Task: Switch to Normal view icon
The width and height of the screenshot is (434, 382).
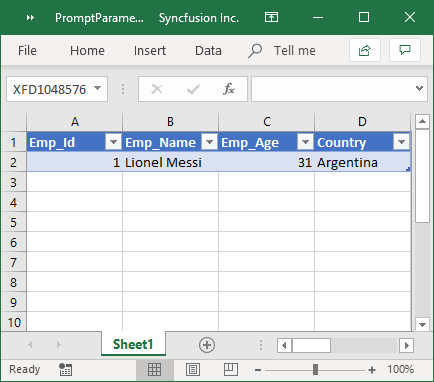Action: pyautogui.click(x=154, y=369)
